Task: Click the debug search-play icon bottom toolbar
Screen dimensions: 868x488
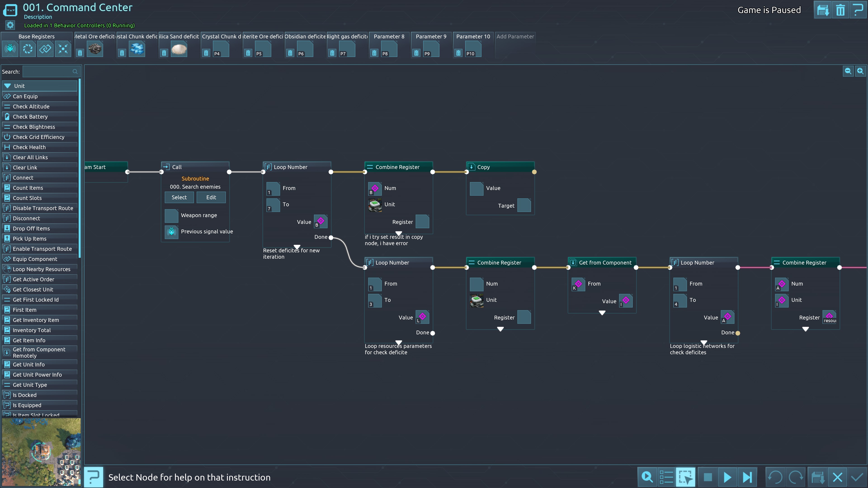Action: click(647, 477)
